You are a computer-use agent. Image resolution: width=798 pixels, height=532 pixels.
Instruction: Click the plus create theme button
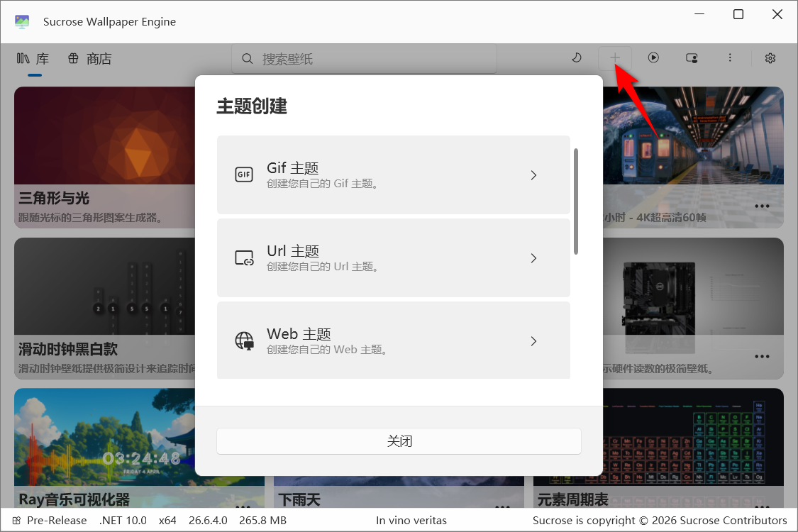(x=615, y=58)
